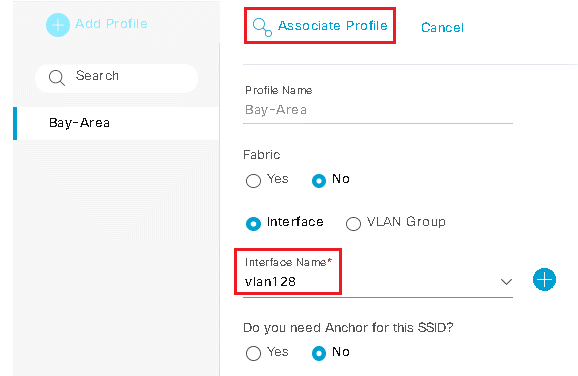578x376 pixels.
Task: Cancel the profile association
Action: click(x=442, y=28)
